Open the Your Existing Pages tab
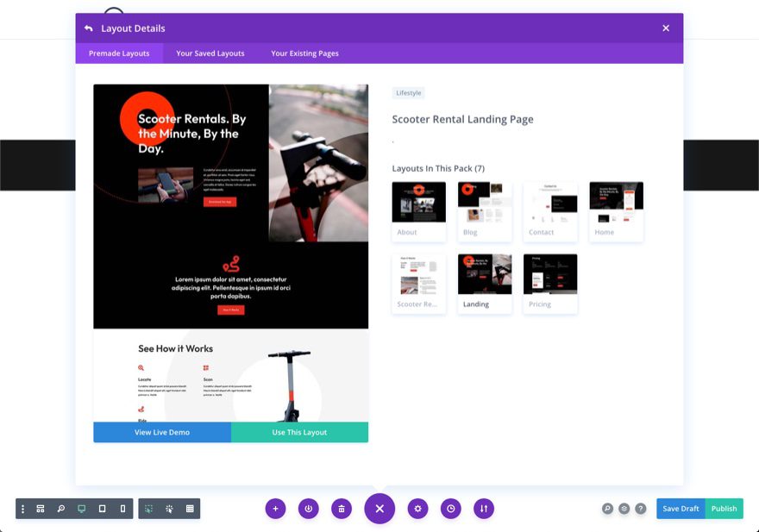The width and height of the screenshot is (759, 532). (x=304, y=53)
